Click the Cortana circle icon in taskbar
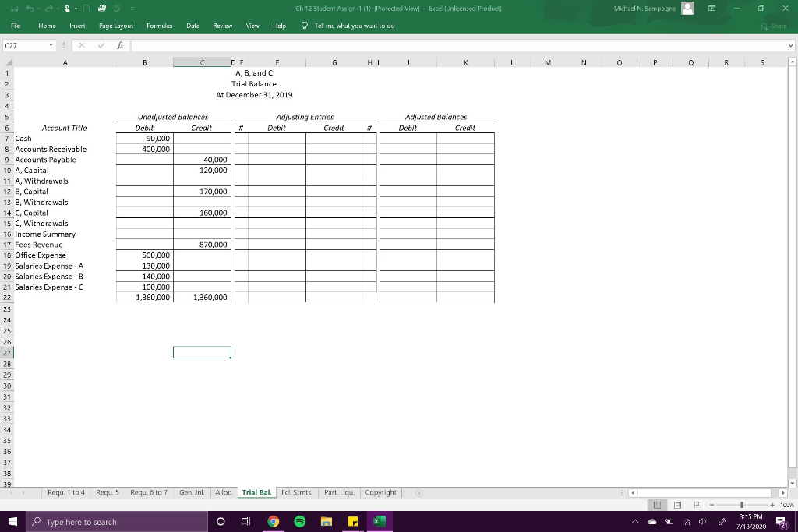Image resolution: width=798 pixels, height=532 pixels. [x=221, y=521]
